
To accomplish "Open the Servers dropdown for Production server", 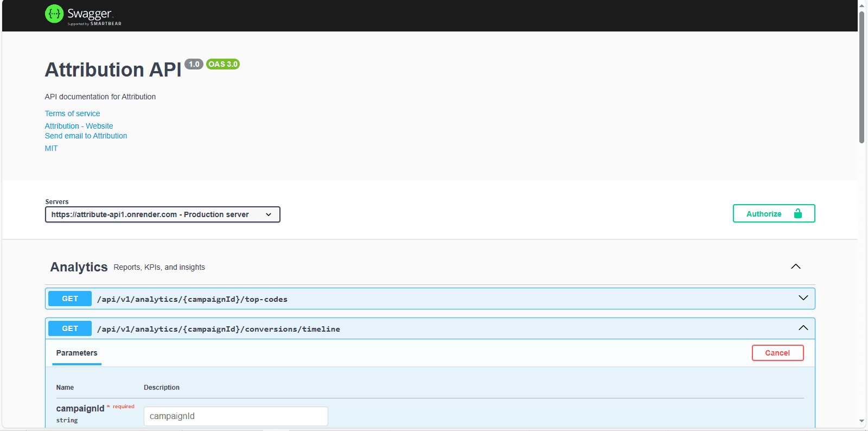I will pos(162,214).
